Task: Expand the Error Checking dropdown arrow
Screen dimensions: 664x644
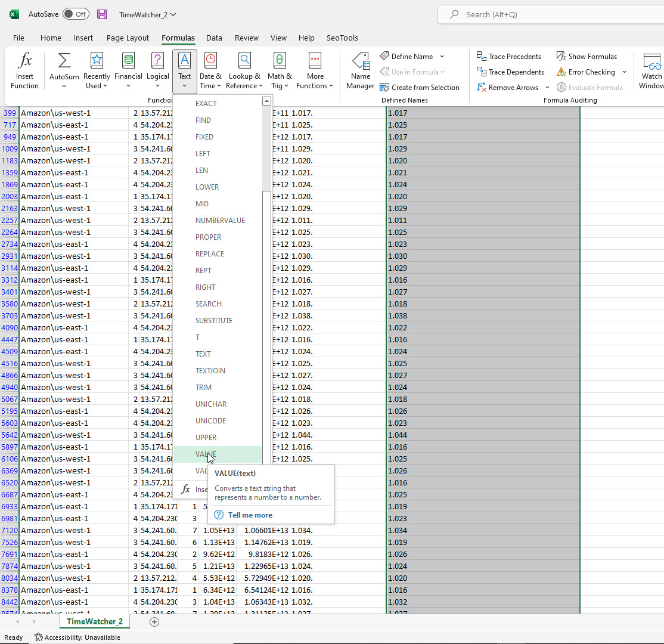Action: tap(624, 72)
